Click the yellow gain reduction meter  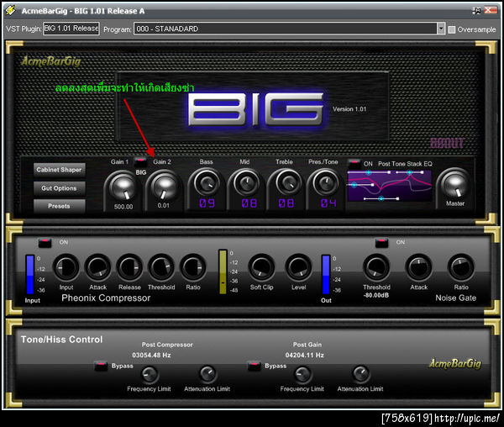click(x=223, y=271)
